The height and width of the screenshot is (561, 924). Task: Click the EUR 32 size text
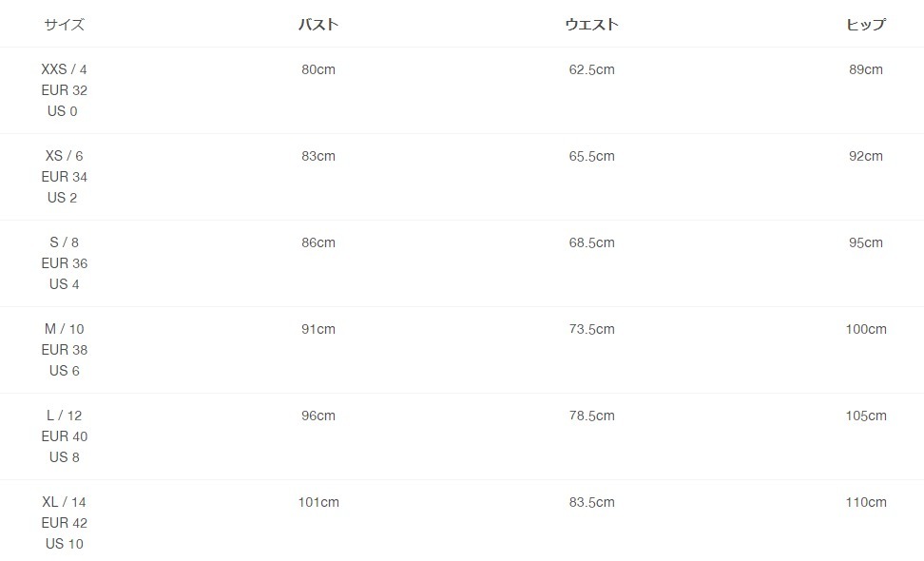(65, 90)
